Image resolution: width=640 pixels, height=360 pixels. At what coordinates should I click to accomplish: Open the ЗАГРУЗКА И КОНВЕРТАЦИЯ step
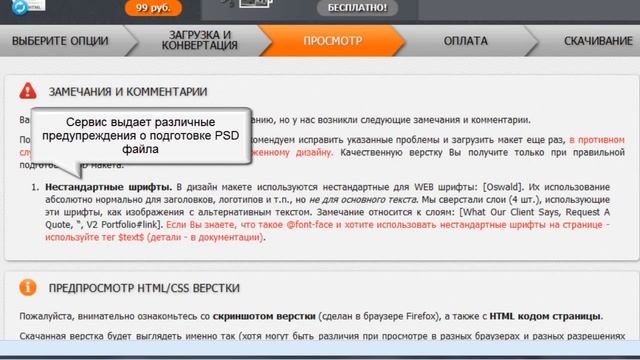point(199,41)
